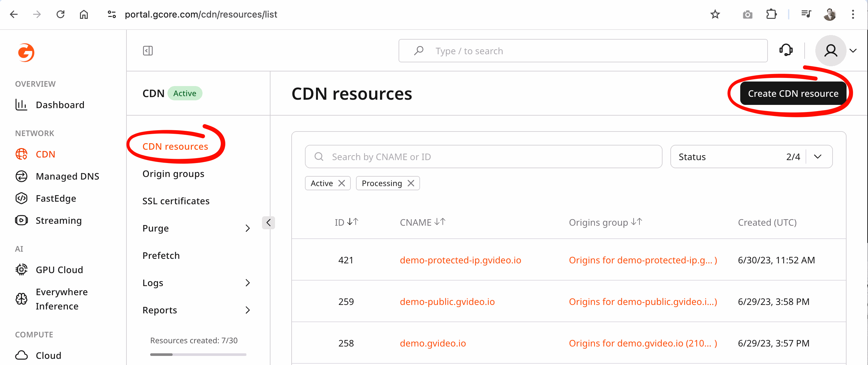Open Prefetch page
The width and height of the screenshot is (868, 365).
click(x=161, y=255)
